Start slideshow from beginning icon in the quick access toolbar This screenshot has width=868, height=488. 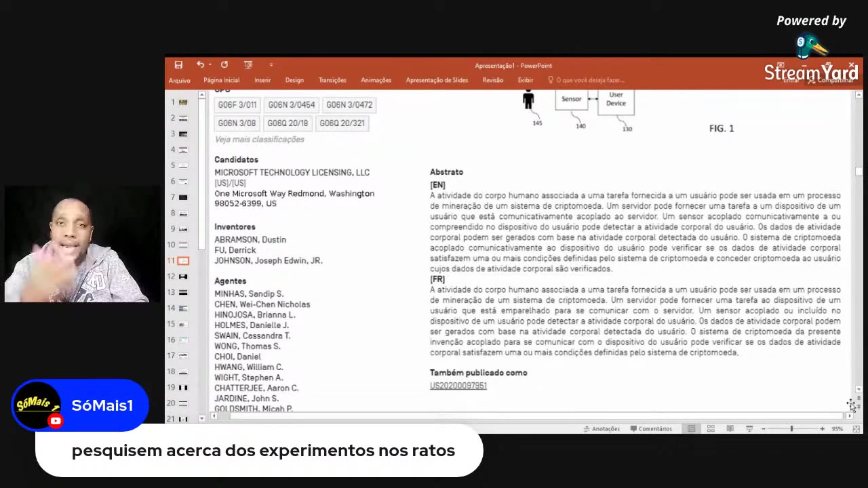(x=248, y=65)
